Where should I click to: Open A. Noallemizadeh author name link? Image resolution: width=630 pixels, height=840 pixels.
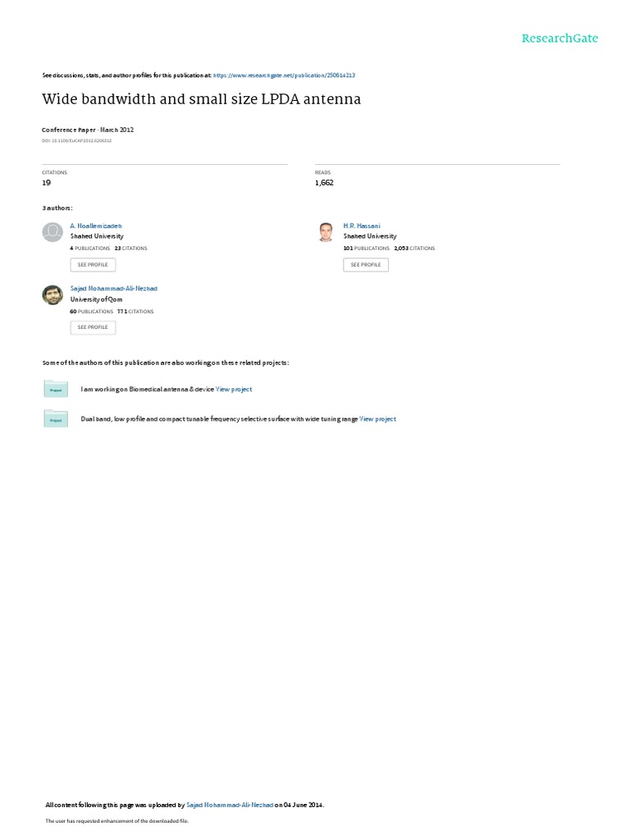click(96, 226)
